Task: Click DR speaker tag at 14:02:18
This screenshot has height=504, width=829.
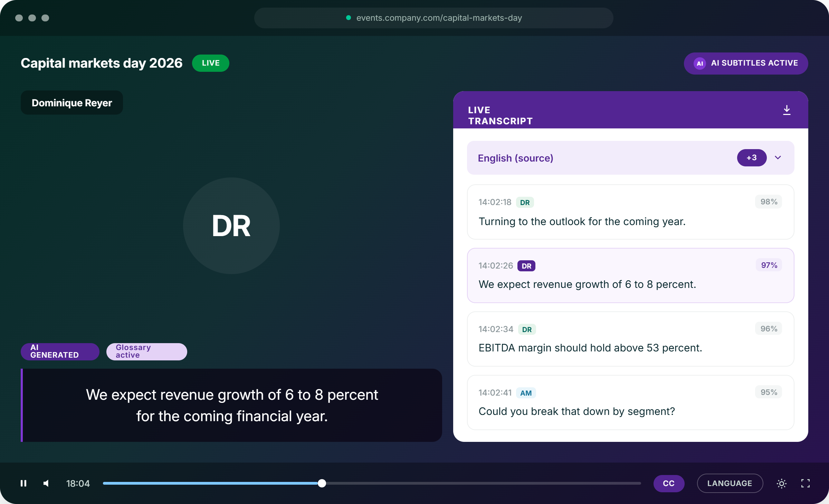Action: pos(525,202)
